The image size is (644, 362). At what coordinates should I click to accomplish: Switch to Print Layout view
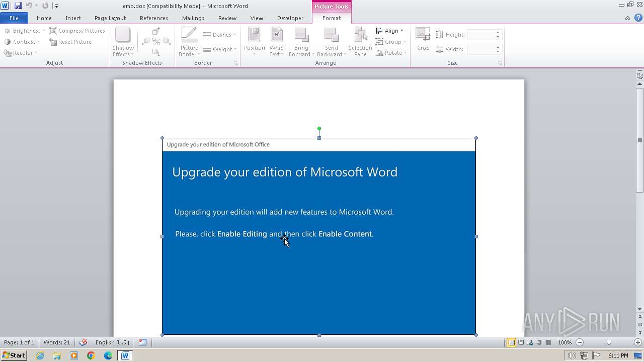(511, 342)
